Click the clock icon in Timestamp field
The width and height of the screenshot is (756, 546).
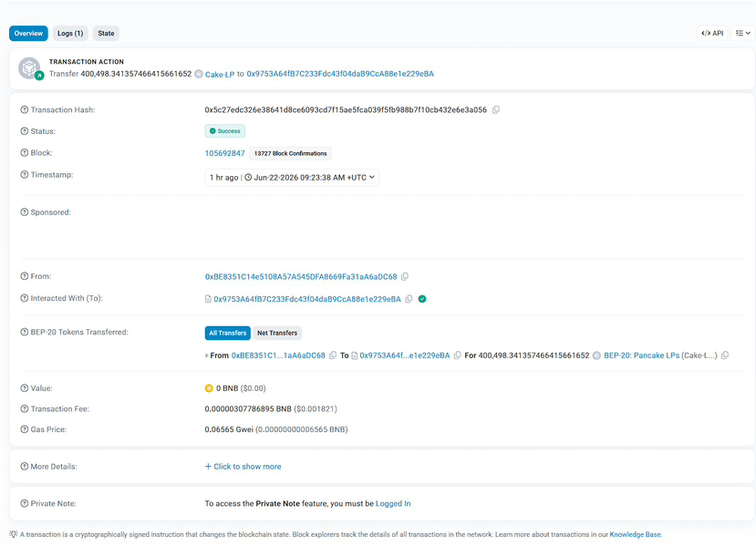tap(248, 178)
